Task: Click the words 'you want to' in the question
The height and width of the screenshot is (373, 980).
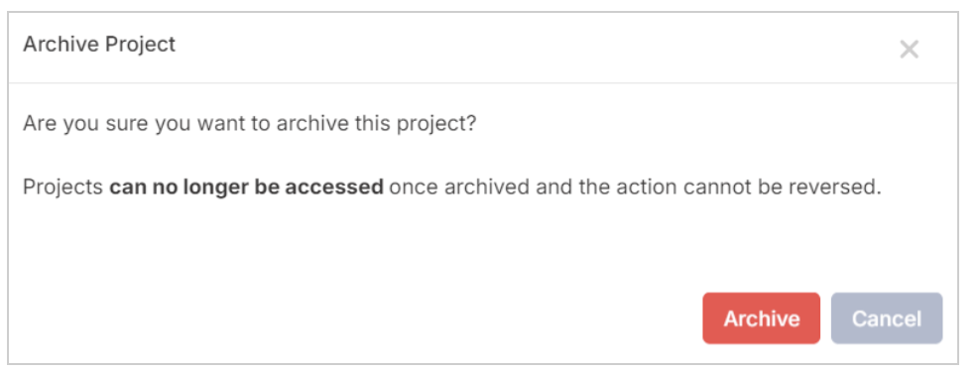Action: pos(212,124)
